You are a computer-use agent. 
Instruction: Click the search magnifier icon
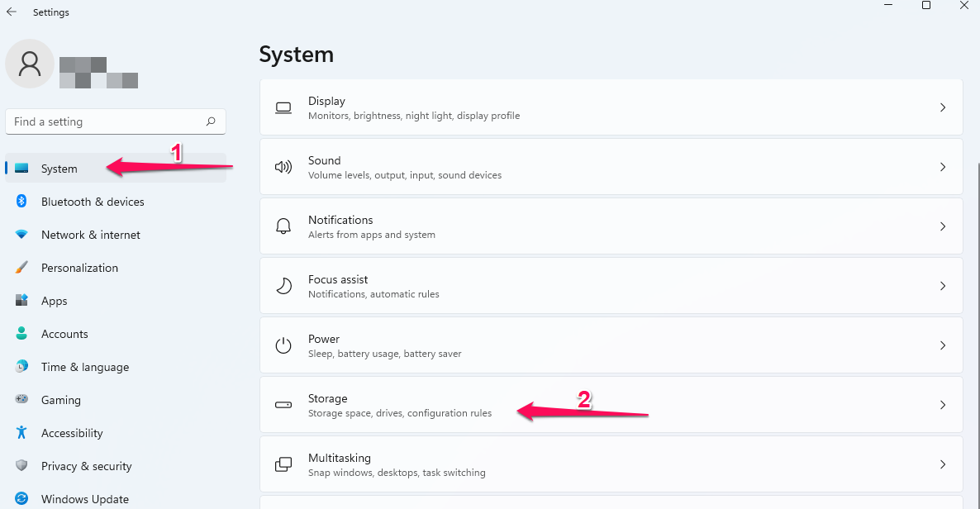point(211,121)
